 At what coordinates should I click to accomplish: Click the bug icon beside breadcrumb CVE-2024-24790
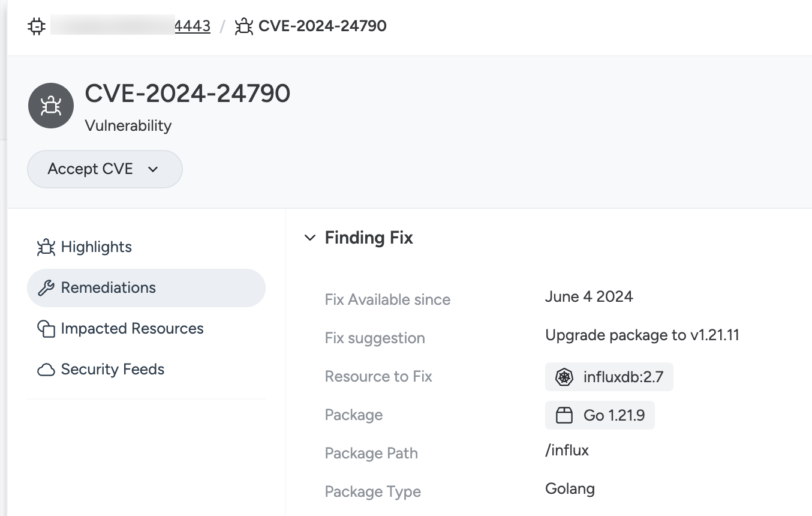coord(243,26)
